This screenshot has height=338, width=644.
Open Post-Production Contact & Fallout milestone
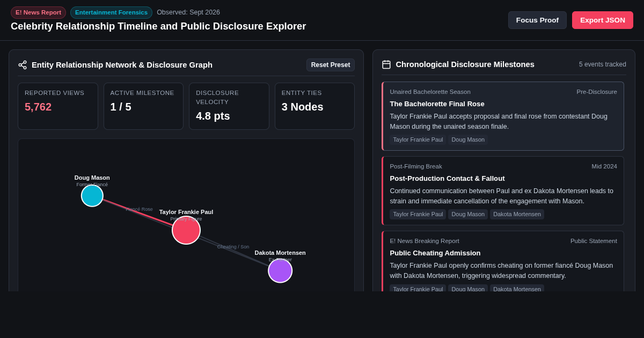point(503,190)
